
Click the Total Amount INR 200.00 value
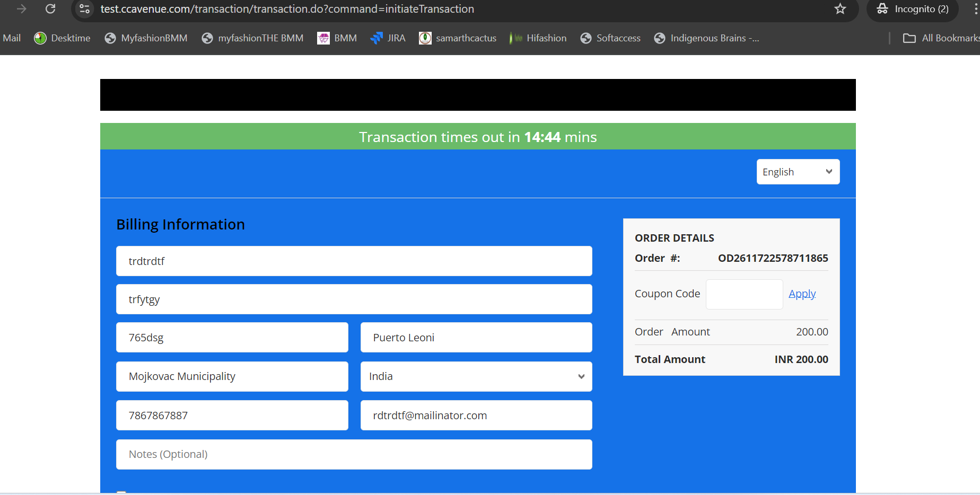tap(801, 359)
